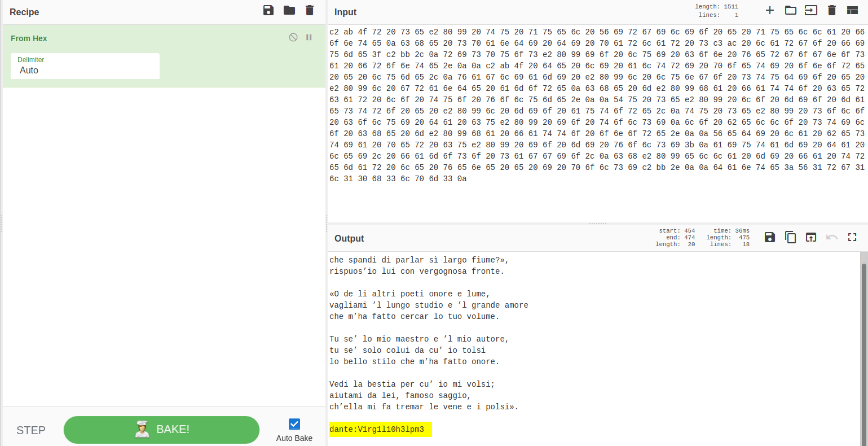Click the Input panel heading
This screenshot has height=446, width=868.
(x=345, y=12)
